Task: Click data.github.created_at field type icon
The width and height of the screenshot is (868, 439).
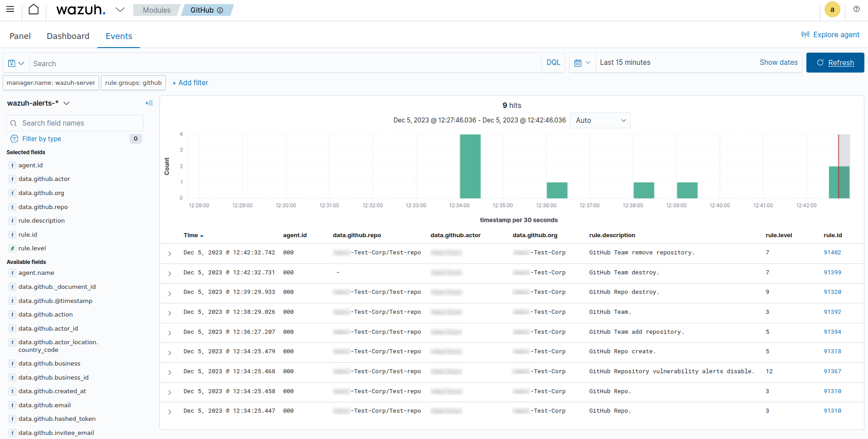Action: click(x=13, y=391)
